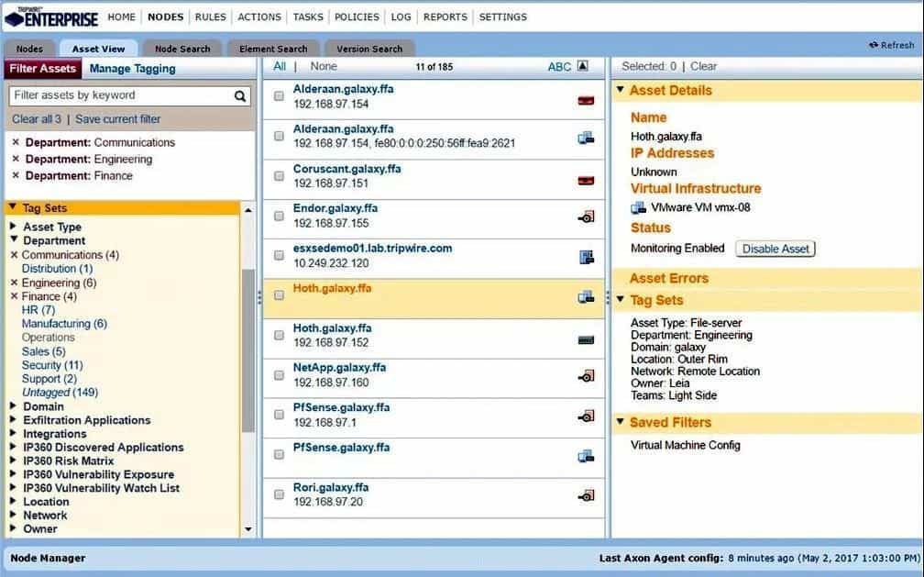This screenshot has height=577, width=924.
Task: Click the None selection link
Action: [x=324, y=66]
